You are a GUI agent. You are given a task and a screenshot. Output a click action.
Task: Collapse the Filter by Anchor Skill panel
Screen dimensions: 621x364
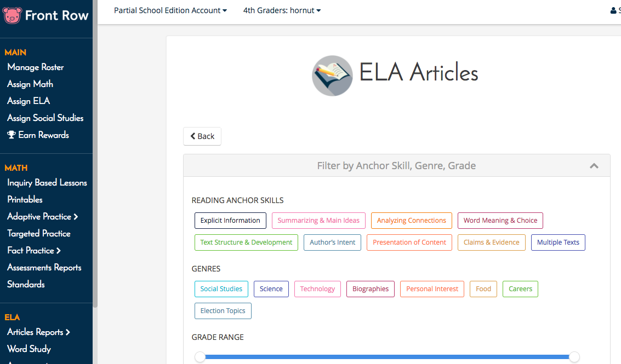pos(594,166)
